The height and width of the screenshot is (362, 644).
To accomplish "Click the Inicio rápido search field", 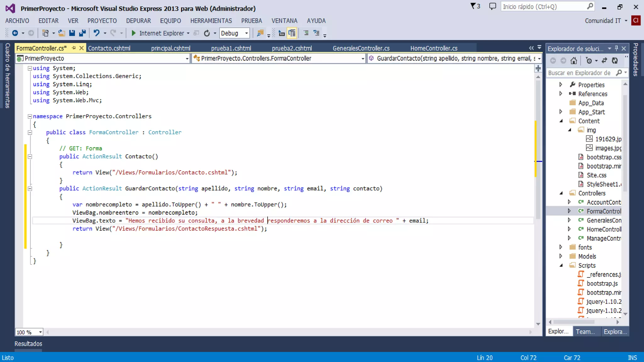I will pos(543,7).
